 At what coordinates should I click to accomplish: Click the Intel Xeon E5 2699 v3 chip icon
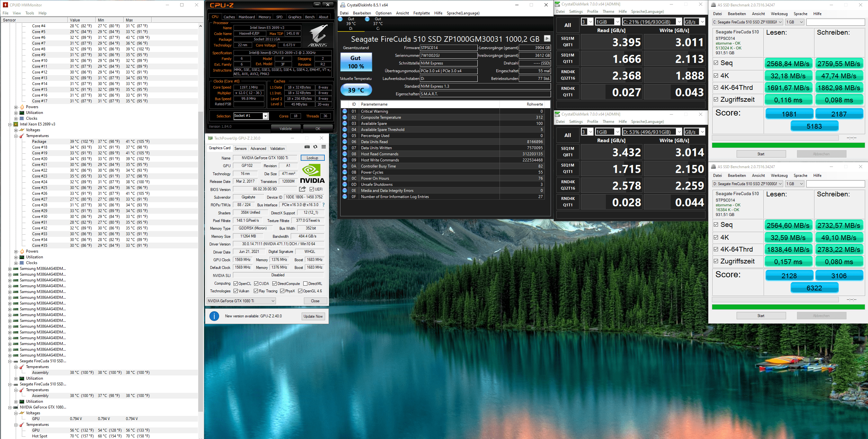(x=15, y=124)
